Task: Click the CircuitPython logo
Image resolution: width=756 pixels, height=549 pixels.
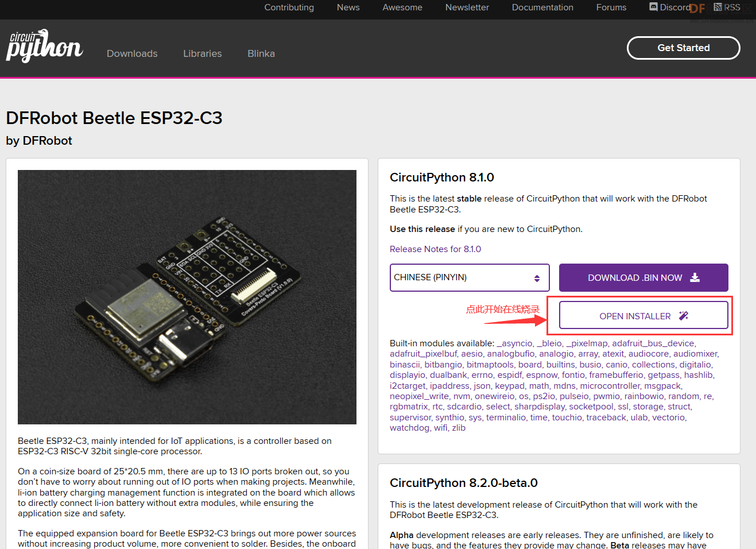Action: click(x=44, y=45)
